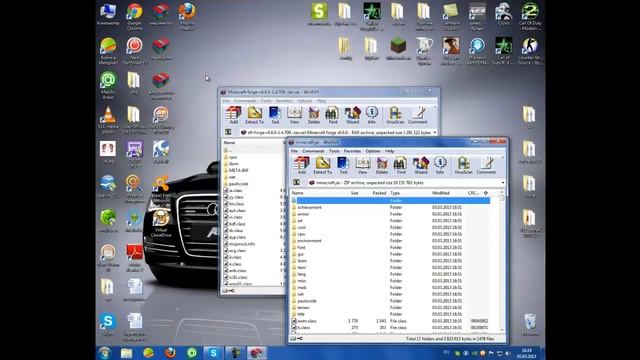Image resolution: width=640 pixels, height=360 pixels.
Task: Select the armor folder row
Action: [x=391, y=214]
